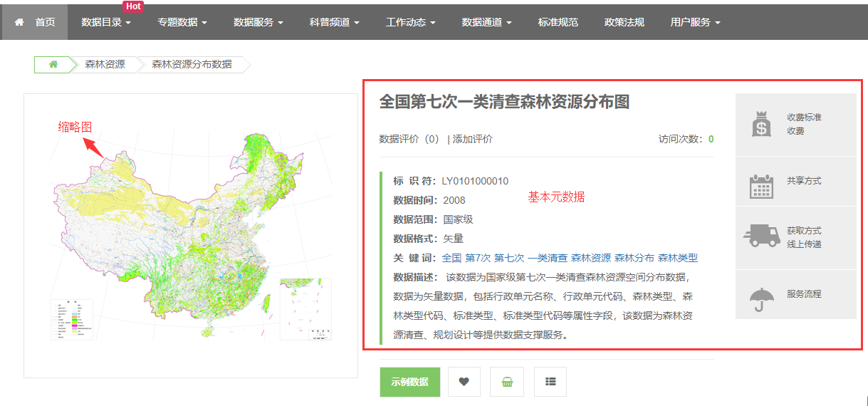Click the 森林资源 keyword link
The image size is (868, 406).
pyautogui.click(x=590, y=258)
